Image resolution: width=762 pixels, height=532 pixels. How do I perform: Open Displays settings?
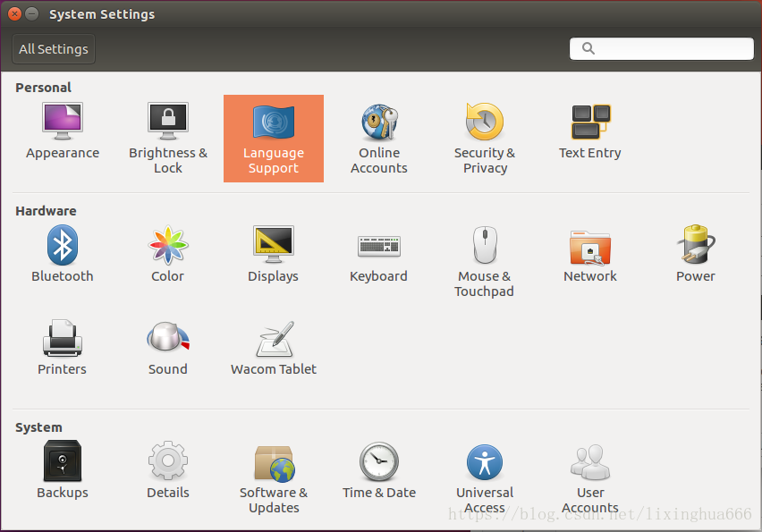point(273,254)
